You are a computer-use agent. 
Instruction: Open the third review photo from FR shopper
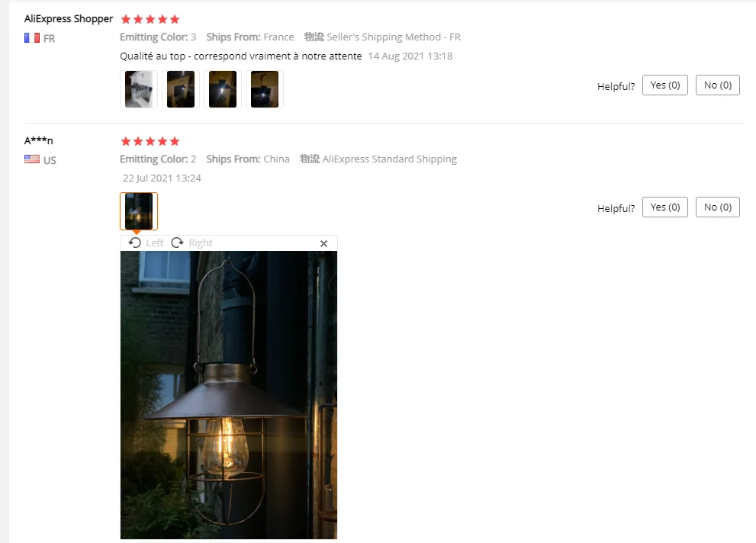(223, 89)
